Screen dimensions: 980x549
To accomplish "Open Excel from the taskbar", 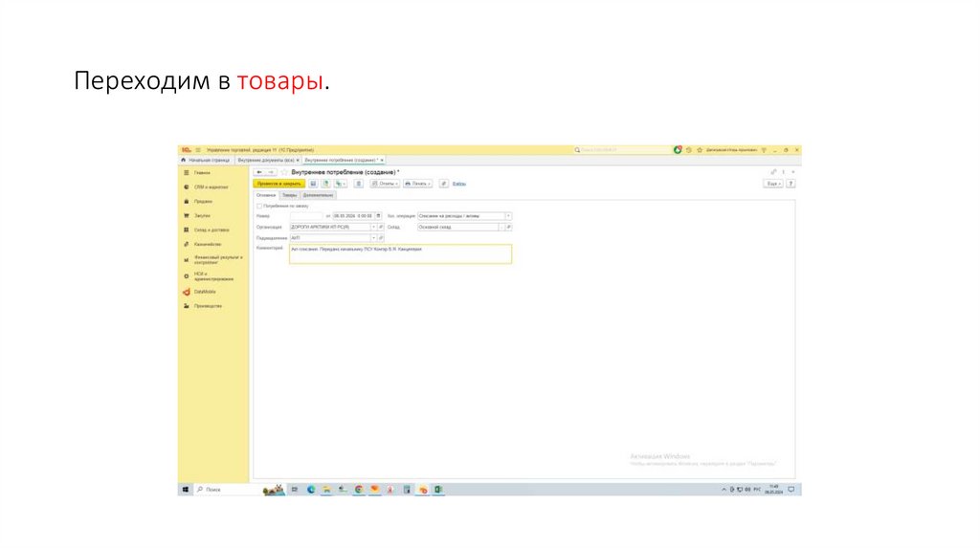I will tap(438, 490).
